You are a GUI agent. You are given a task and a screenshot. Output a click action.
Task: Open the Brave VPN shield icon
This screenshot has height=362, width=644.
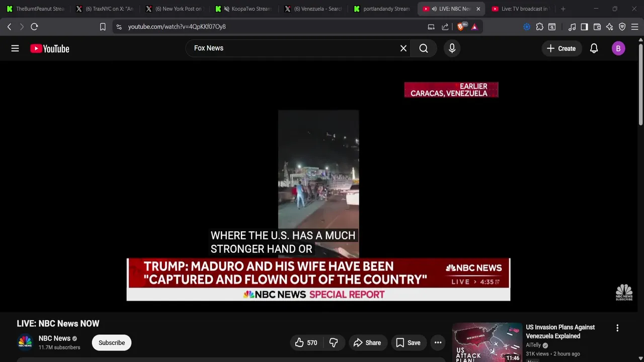(622, 27)
